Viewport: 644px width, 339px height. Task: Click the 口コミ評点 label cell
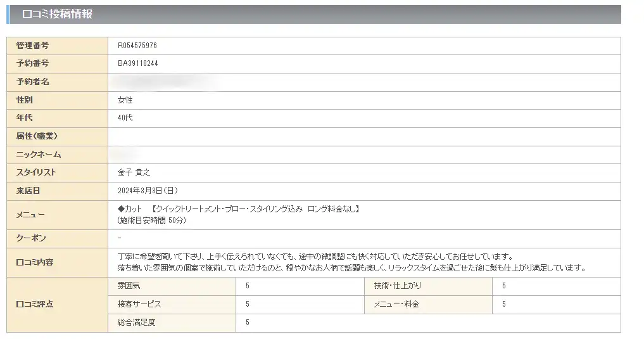point(57,305)
